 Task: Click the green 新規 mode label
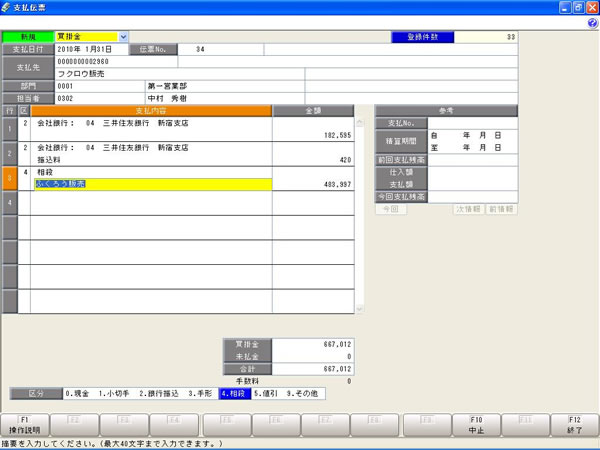[x=28, y=37]
